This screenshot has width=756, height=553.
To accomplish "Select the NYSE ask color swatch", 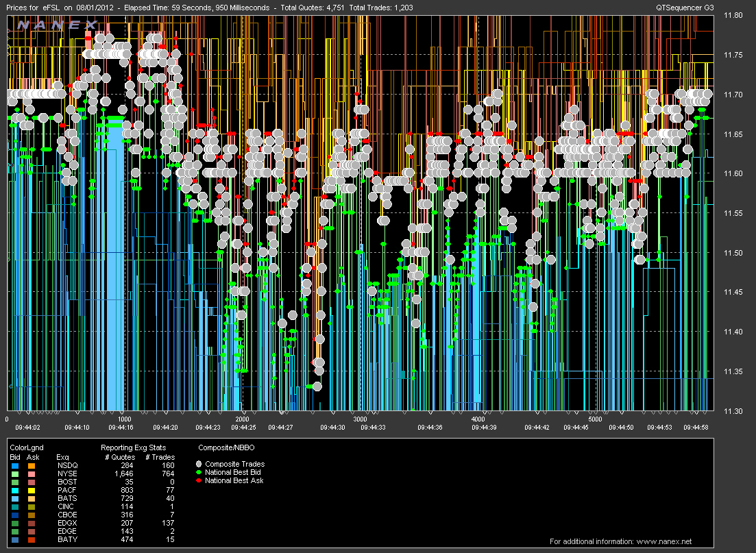I will pos(32,474).
